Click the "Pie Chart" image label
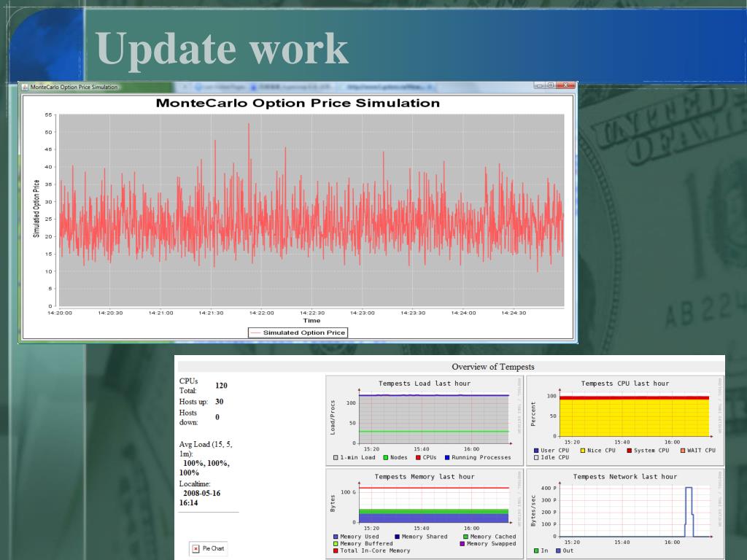Screen dimensions: 747x560 [214, 548]
